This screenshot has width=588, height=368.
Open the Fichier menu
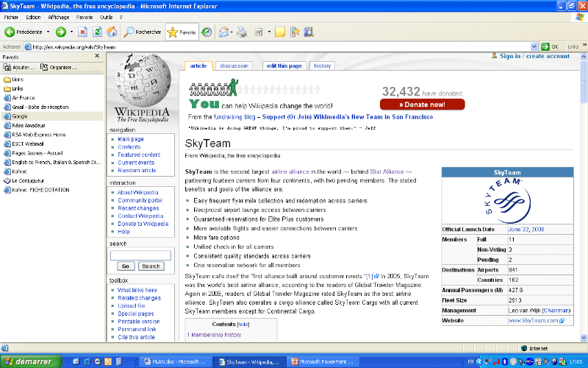[11, 17]
